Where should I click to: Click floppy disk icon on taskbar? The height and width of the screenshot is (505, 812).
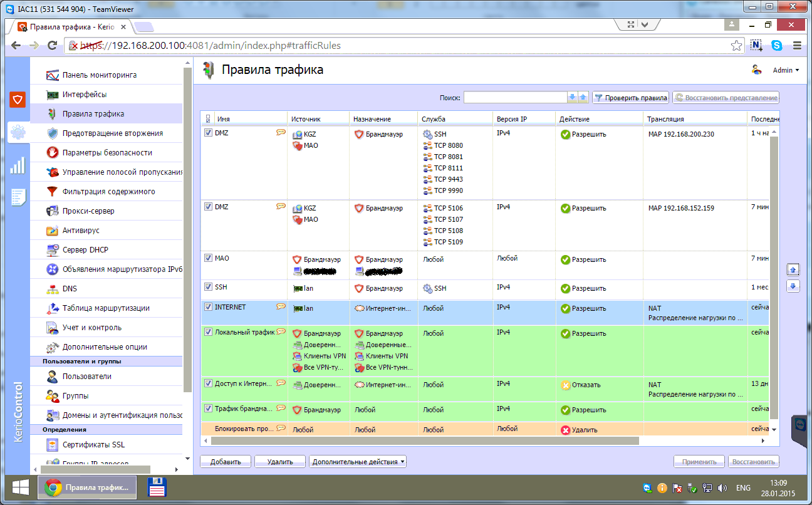157,487
